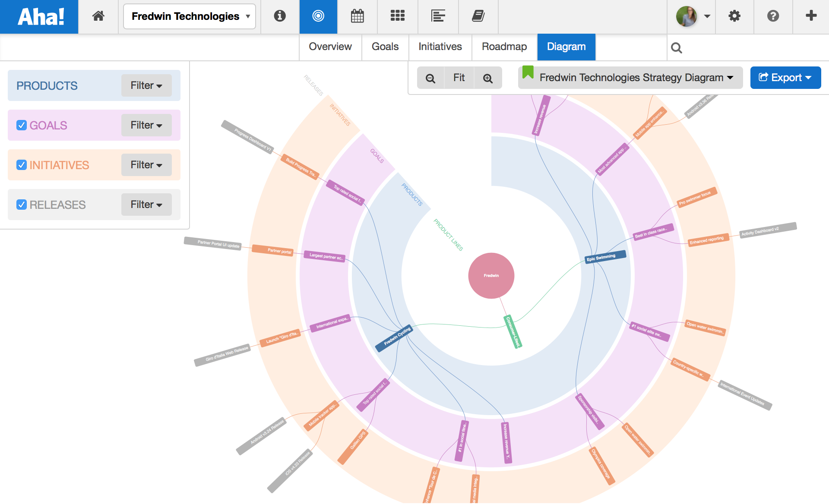
Task: Open the info icon page
Action: [x=280, y=16]
